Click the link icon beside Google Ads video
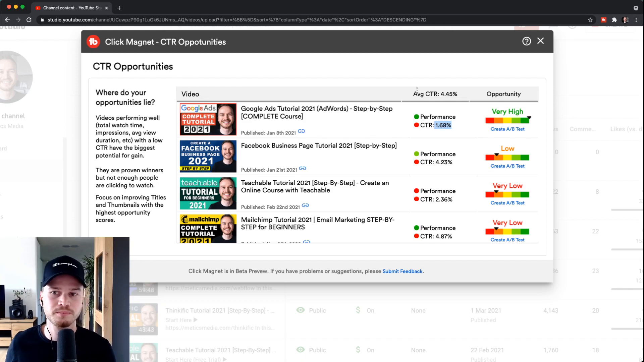This screenshot has width=644, height=362. coord(302,132)
